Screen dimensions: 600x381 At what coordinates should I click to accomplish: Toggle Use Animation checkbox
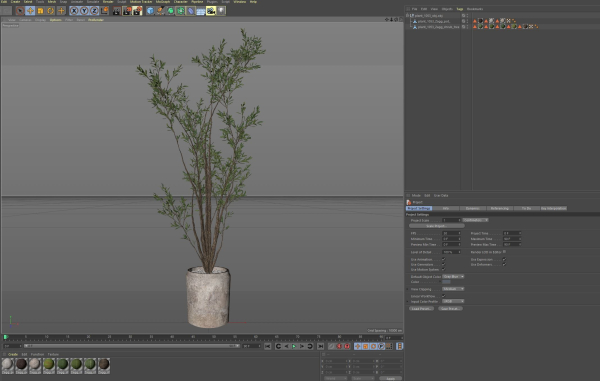point(443,259)
